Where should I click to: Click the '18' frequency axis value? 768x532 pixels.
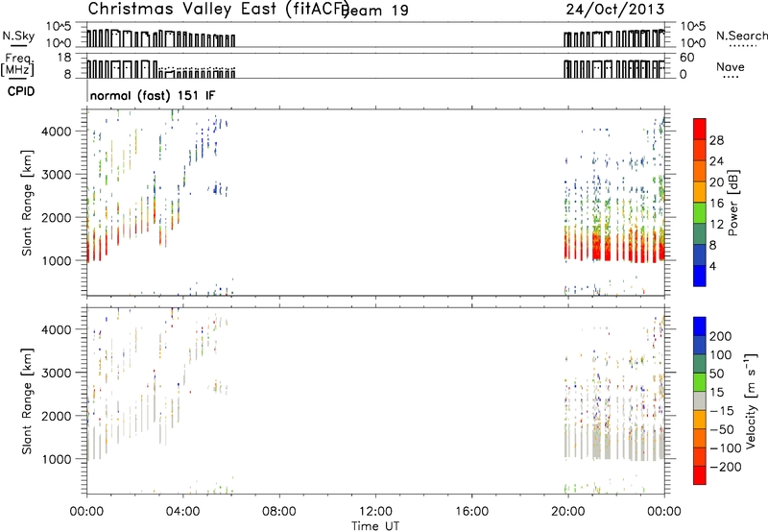64,58
